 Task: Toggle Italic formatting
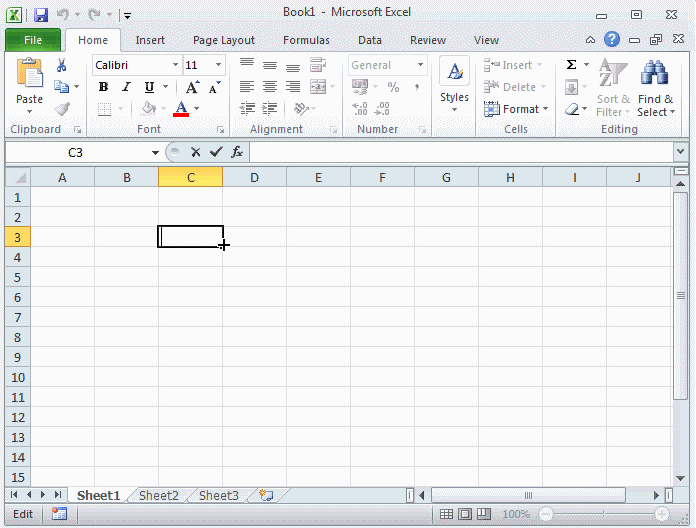125,87
